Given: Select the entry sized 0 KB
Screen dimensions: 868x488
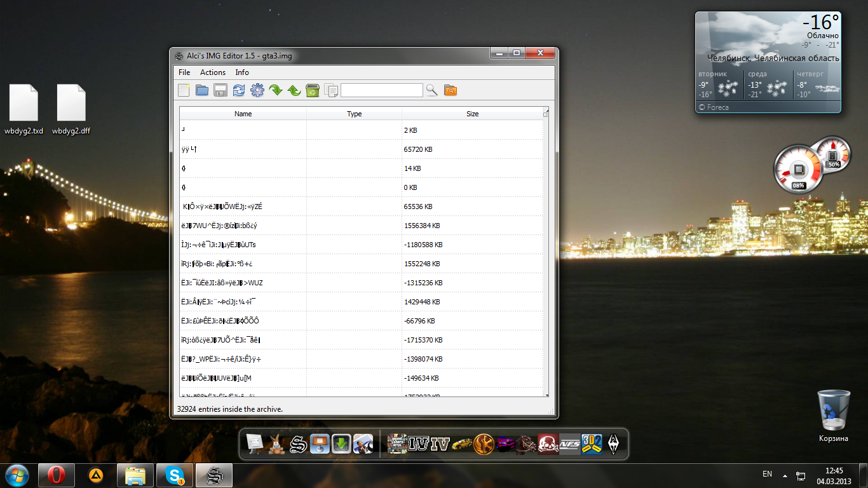Looking at the screenshot, I should [361, 187].
